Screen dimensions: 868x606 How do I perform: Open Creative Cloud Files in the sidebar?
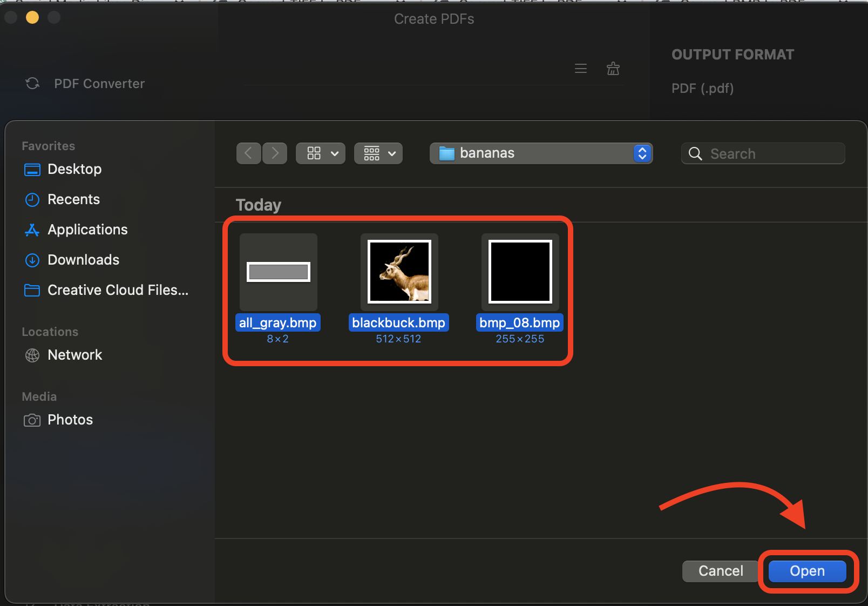coord(117,290)
